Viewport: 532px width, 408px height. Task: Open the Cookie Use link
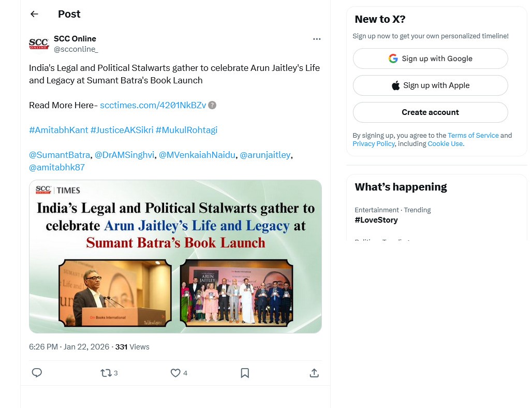pyautogui.click(x=445, y=144)
